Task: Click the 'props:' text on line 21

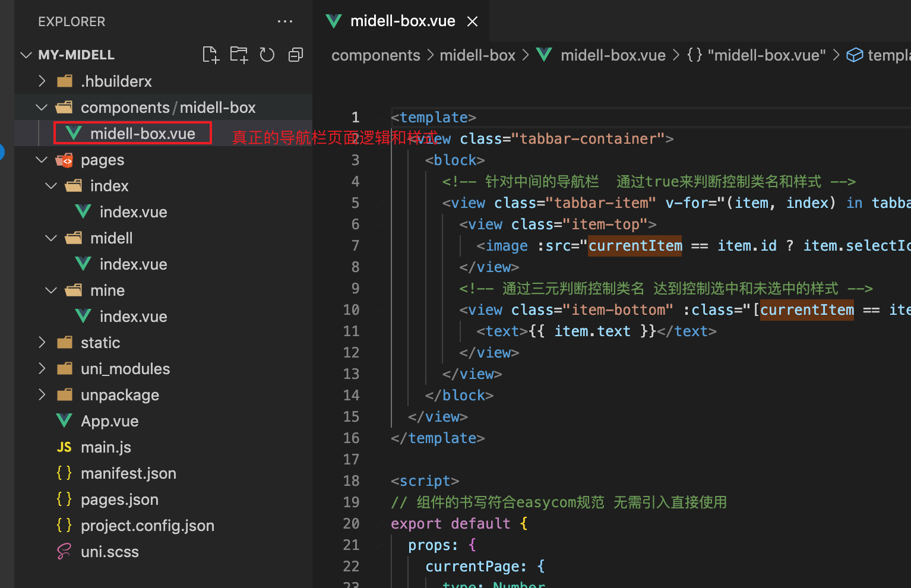Action: (x=433, y=545)
